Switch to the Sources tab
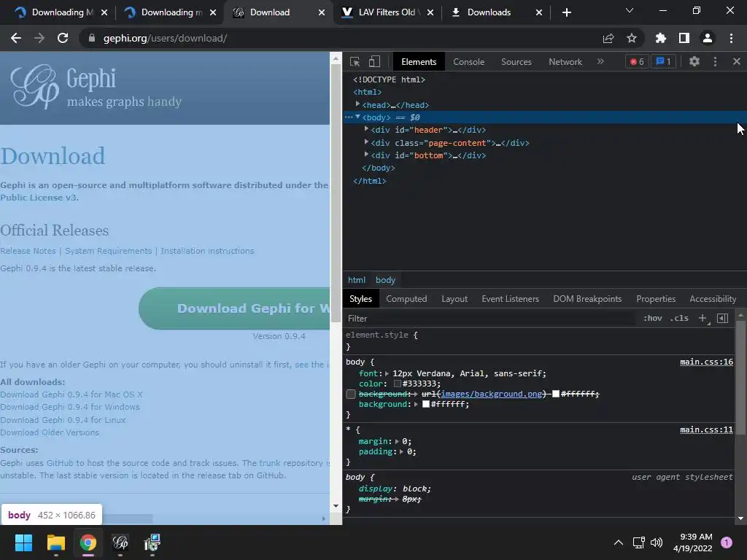Image resolution: width=747 pixels, height=560 pixels. coord(516,62)
